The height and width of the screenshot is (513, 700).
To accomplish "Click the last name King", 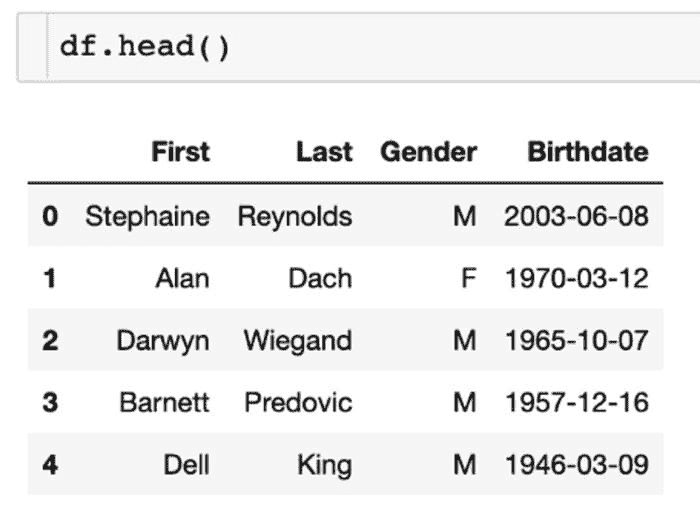I will pos(324,465).
